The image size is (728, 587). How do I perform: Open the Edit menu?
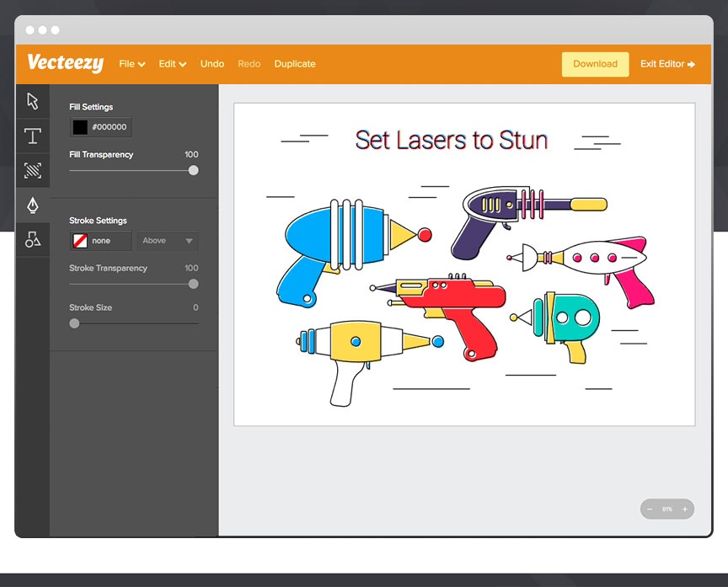pos(172,64)
